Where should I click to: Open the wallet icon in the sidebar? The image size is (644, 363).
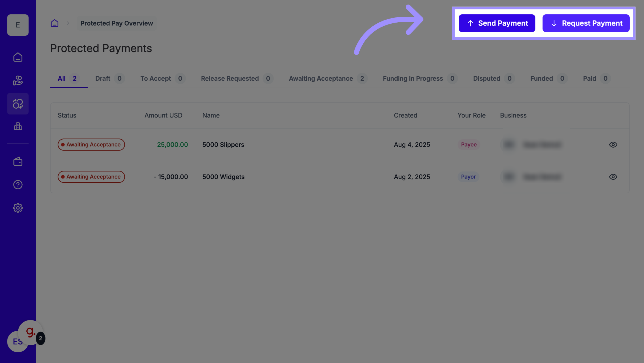coord(18,162)
